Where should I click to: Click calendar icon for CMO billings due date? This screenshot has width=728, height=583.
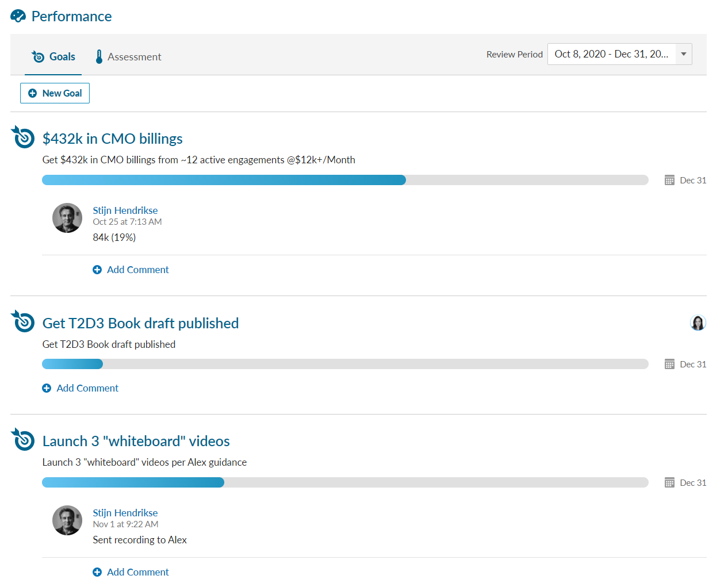click(x=669, y=181)
